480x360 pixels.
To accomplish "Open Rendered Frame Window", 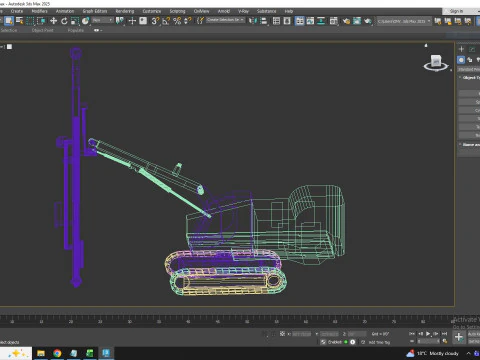I will [x=357, y=21].
